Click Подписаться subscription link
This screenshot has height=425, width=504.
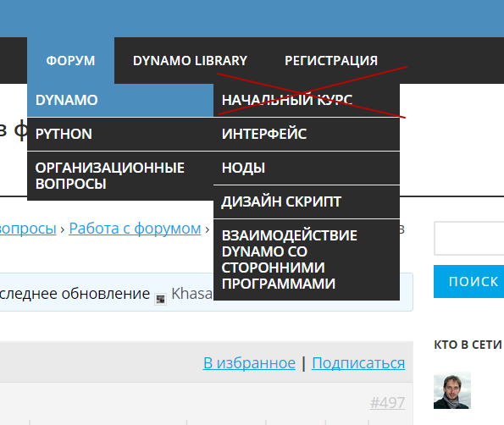click(x=358, y=363)
